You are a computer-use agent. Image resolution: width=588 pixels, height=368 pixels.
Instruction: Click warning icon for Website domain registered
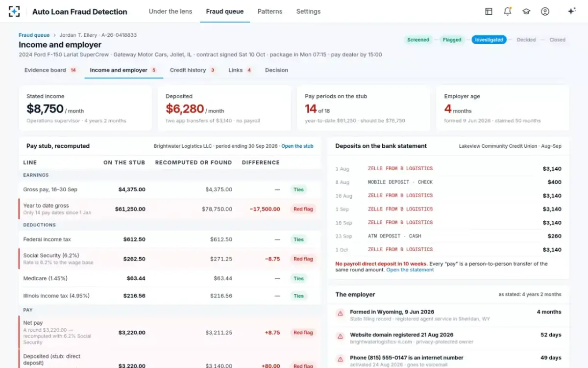340,336
